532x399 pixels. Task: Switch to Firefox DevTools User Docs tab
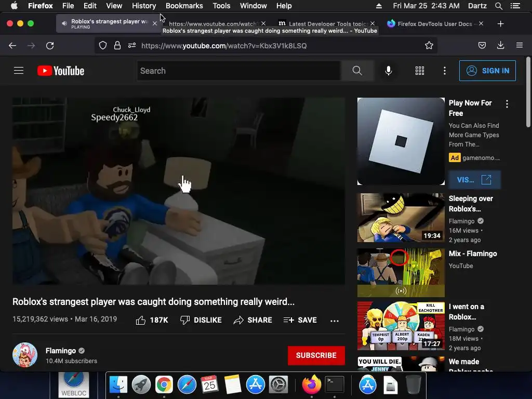[x=435, y=24]
